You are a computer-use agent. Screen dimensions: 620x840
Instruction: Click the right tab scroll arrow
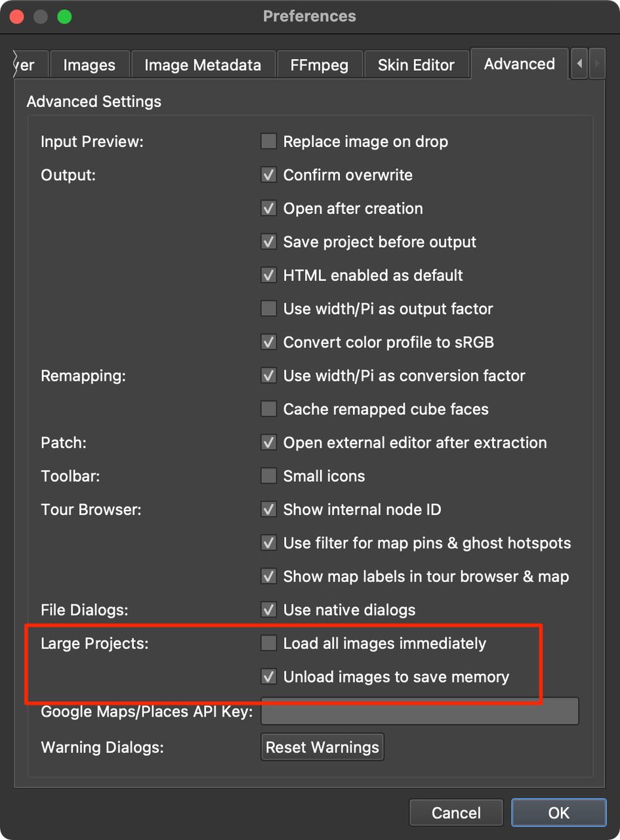598,64
